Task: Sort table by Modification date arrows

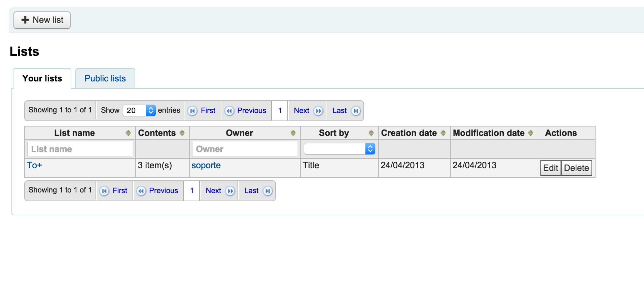Action: coord(531,133)
